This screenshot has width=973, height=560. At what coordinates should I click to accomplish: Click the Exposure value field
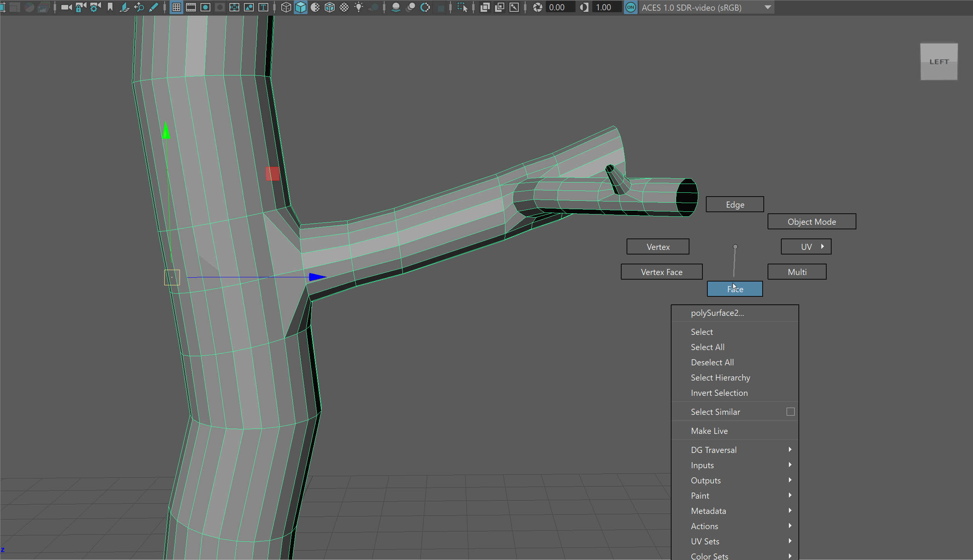tap(560, 7)
